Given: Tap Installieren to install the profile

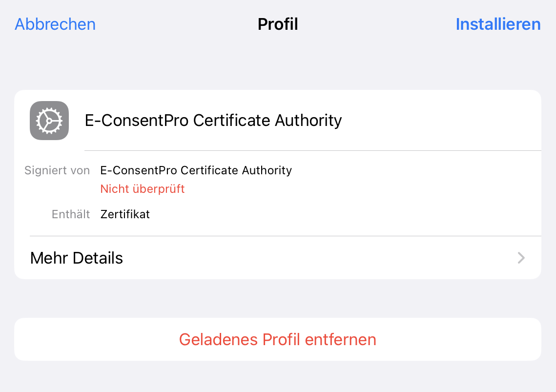Looking at the screenshot, I should (498, 24).
